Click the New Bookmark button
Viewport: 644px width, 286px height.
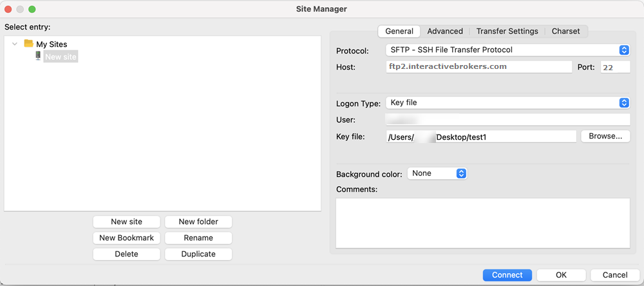pos(126,238)
